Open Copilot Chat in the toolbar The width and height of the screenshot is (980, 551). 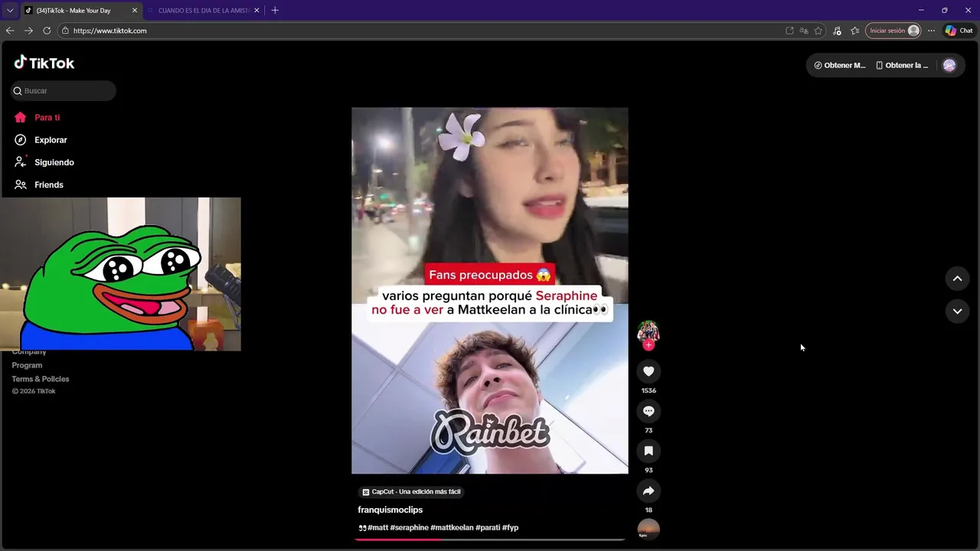pyautogui.click(x=959, y=31)
